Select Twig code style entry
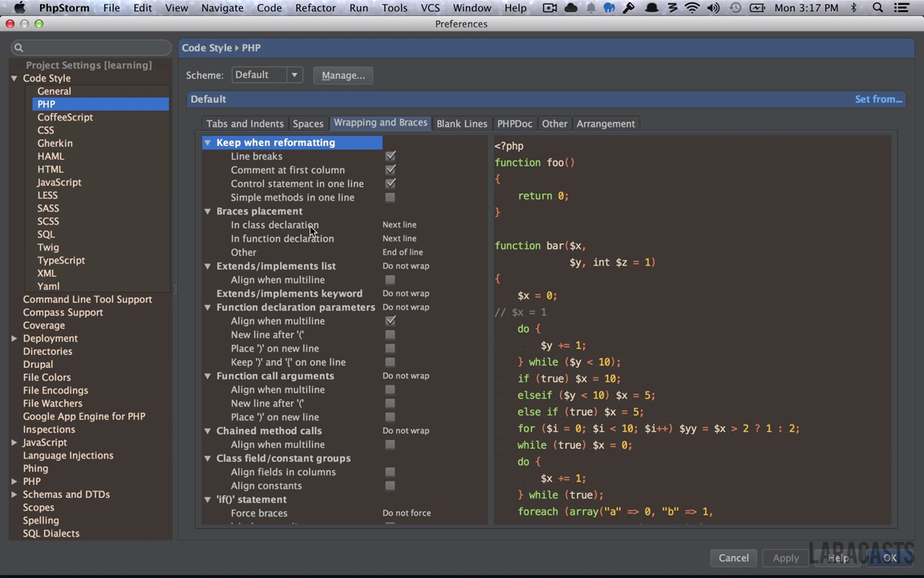The image size is (924, 578). tap(48, 247)
